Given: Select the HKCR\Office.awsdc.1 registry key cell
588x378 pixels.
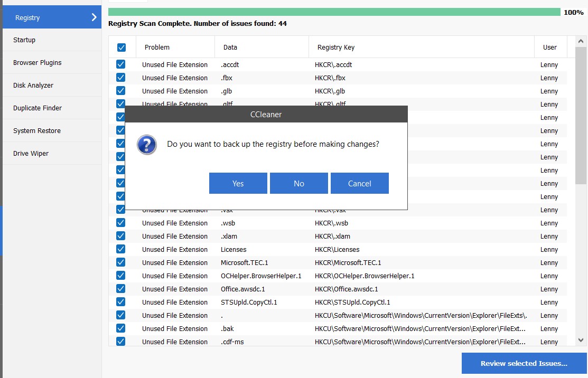Looking at the screenshot, I should [347, 289].
